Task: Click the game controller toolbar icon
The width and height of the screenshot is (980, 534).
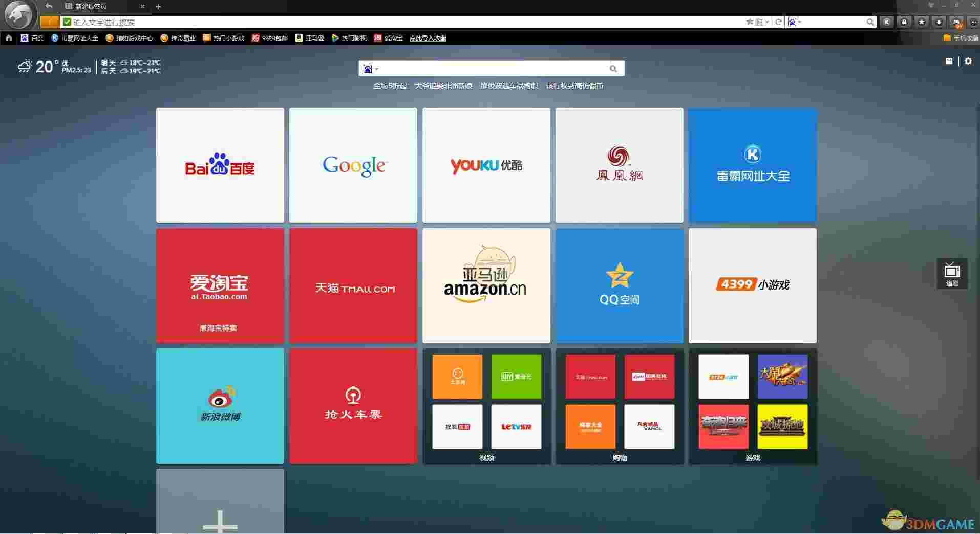Action: pyautogui.click(x=956, y=22)
